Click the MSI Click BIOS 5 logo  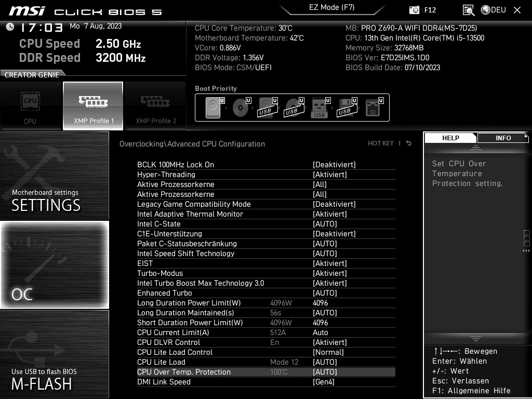[86, 11]
